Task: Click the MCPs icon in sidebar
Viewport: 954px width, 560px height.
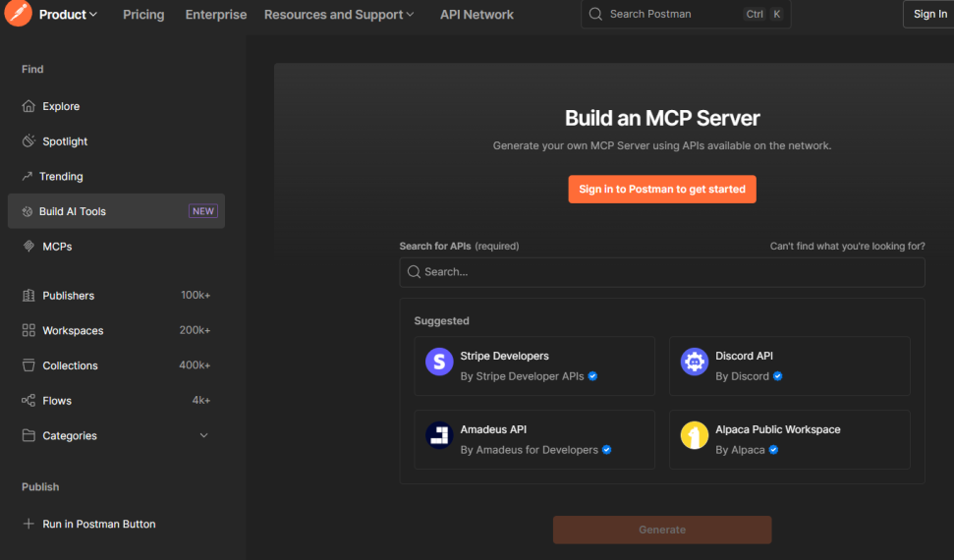Action: click(28, 247)
